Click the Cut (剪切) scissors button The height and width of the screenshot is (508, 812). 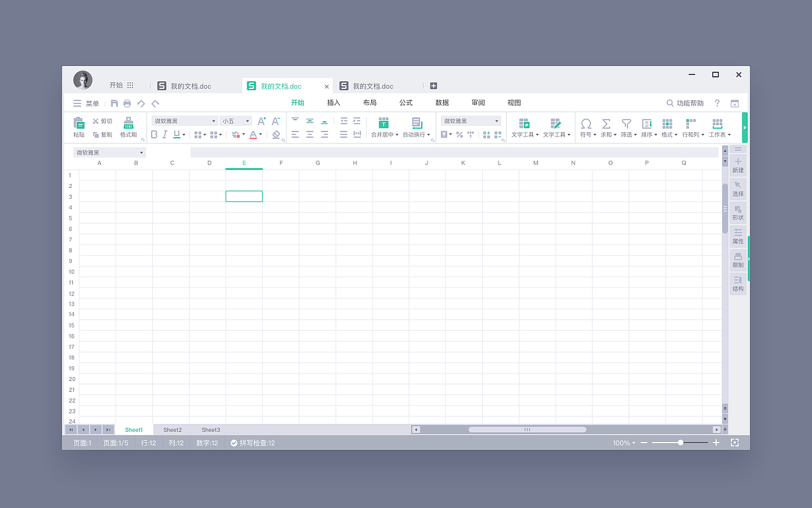click(102, 121)
